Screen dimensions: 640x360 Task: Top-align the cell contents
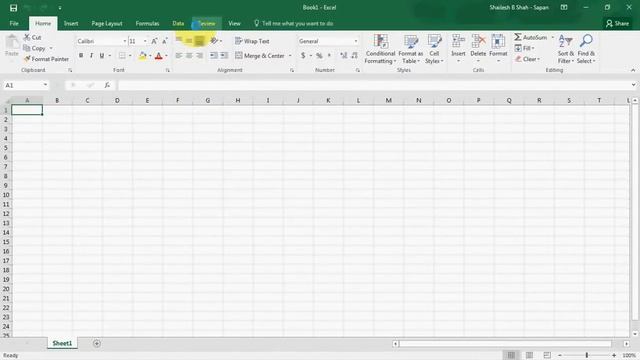(179, 40)
